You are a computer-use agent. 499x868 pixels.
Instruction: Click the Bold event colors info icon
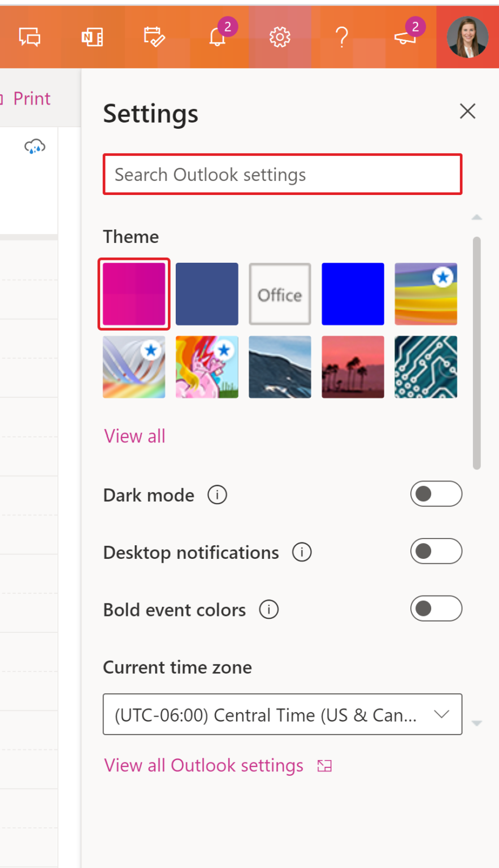pos(268,609)
